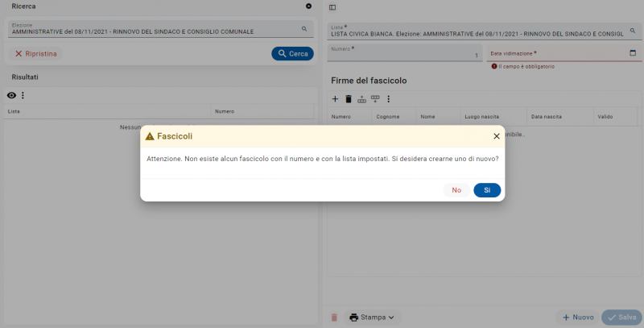
Task: Add a signature with the plus icon
Action: 335,98
